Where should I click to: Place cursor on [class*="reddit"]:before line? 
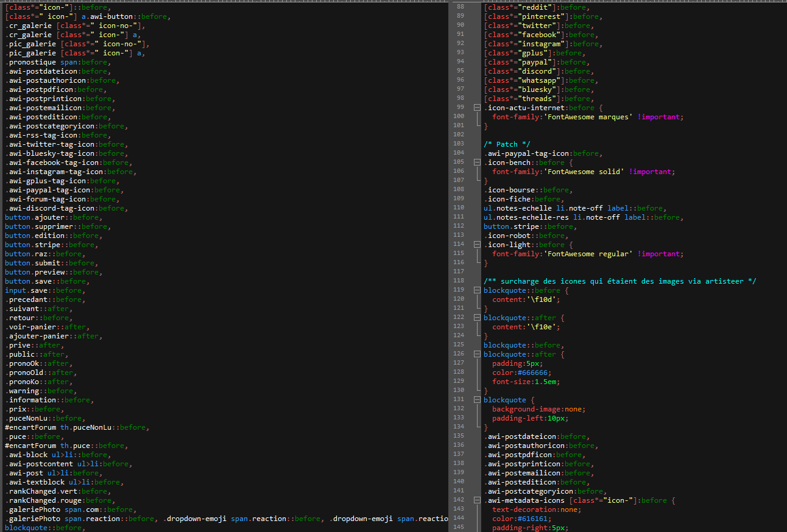pyautogui.click(x=537, y=7)
